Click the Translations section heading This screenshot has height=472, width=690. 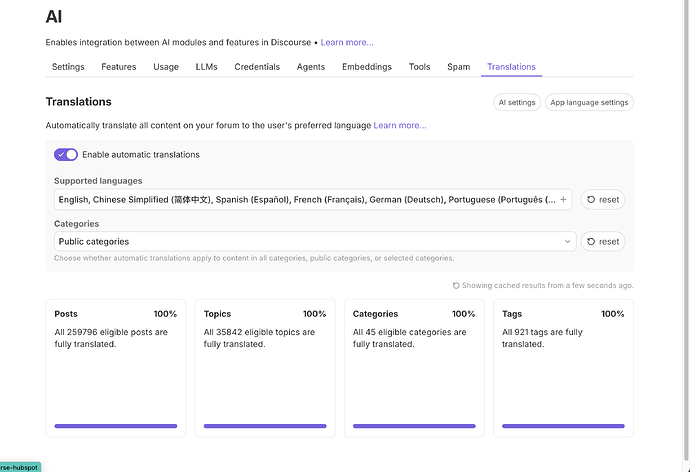coord(79,102)
